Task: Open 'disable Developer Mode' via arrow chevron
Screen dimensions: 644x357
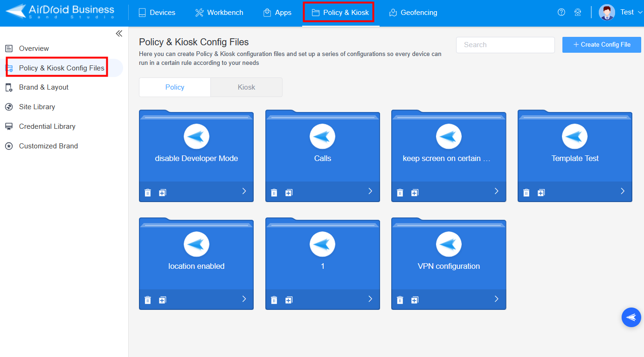Action: [x=244, y=191]
